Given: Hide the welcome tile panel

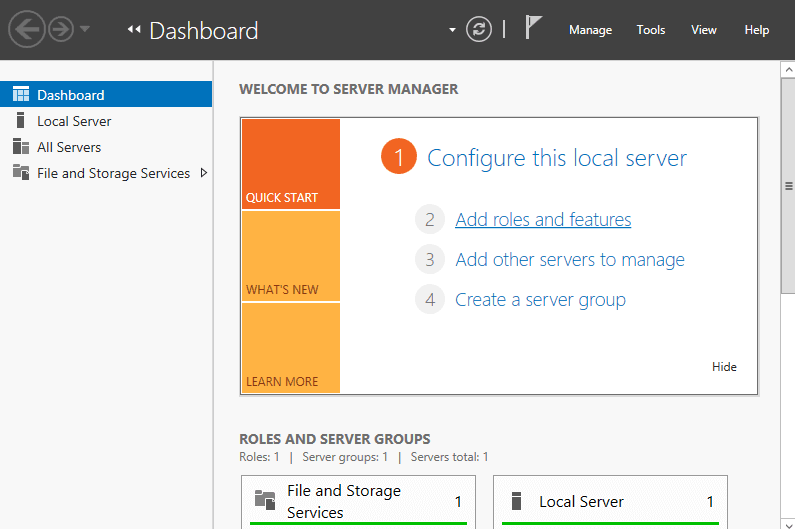Looking at the screenshot, I should 724,367.
